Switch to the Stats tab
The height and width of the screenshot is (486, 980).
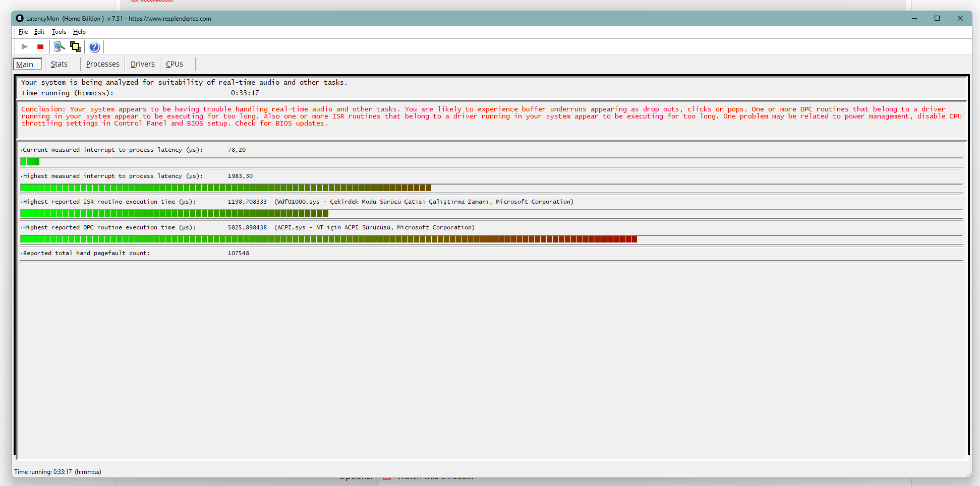click(x=59, y=64)
